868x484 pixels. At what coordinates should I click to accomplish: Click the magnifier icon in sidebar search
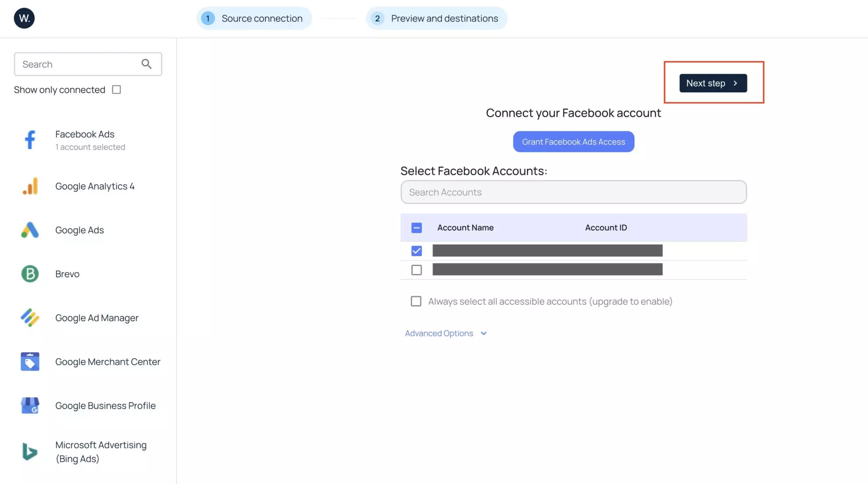pos(146,64)
